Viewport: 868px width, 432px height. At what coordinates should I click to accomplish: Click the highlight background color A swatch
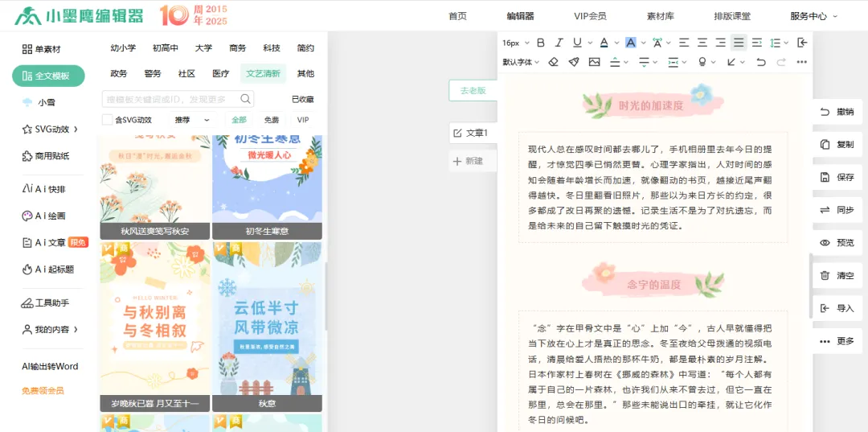[x=631, y=43]
